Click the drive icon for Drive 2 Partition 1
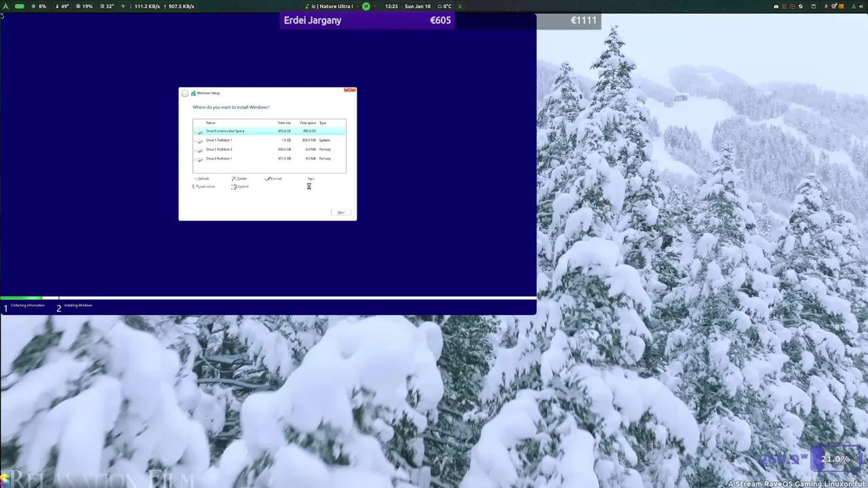The image size is (868, 488). [x=199, y=159]
